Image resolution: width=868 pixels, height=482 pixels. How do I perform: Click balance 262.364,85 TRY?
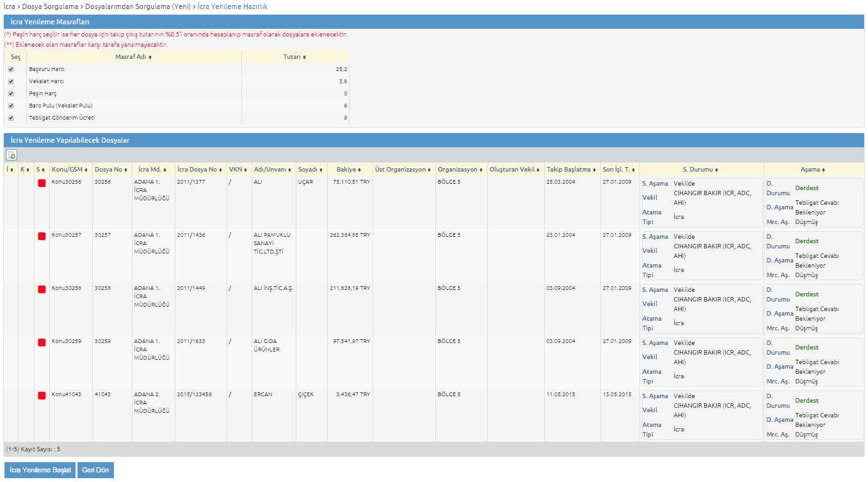(350, 235)
